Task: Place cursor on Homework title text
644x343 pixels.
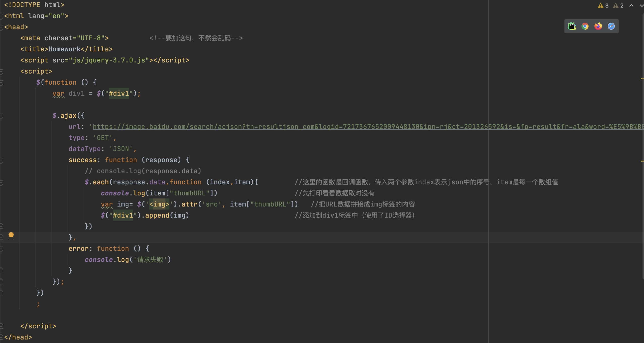Action: 65,49
